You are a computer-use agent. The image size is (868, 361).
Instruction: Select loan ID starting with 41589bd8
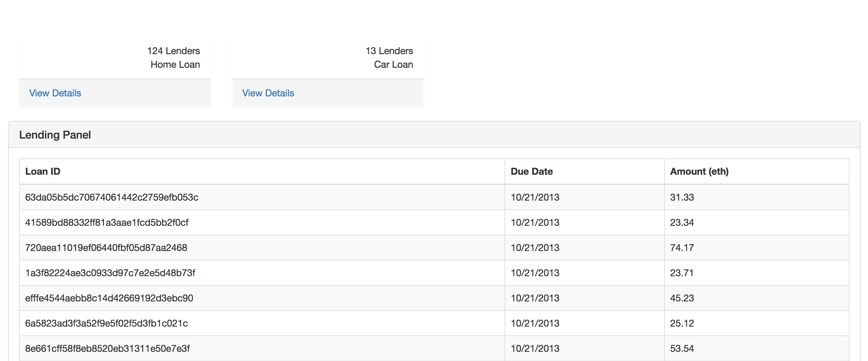(x=107, y=222)
